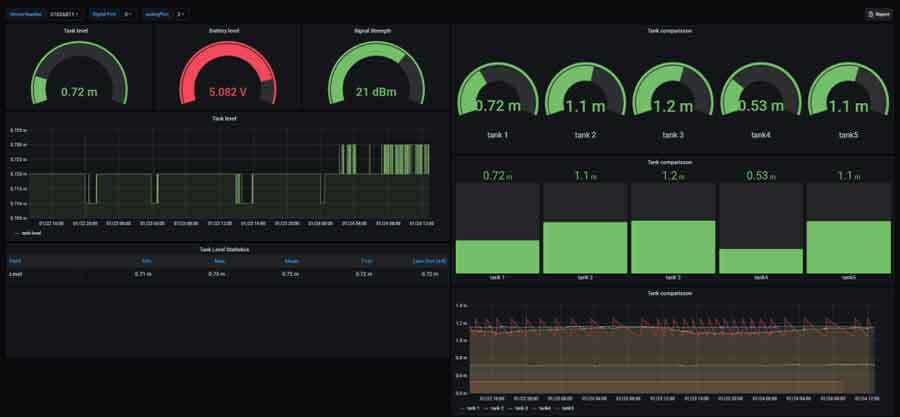Click the Report button
The height and width of the screenshot is (417, 900).
(877, 14)
